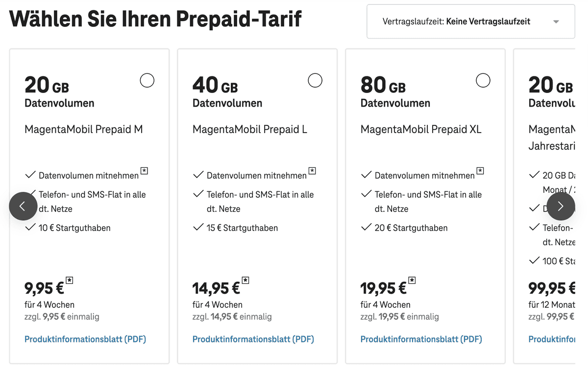Open the partially visible Jahrestarif product sheet link
This screenshot has height=369, width=588.
click(551, 339)
